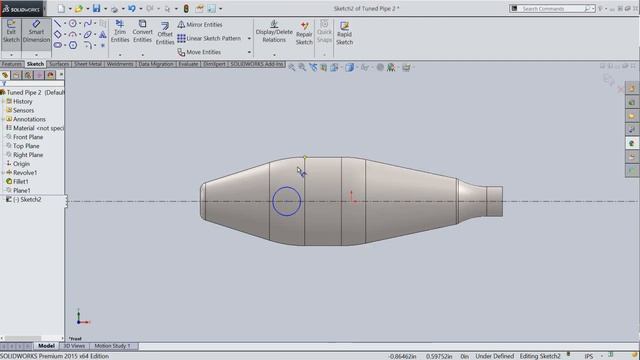Image resolution: width=640 pixels, height=360 pixels.
Task: Click the Print icon
Action: click(114, 9)
